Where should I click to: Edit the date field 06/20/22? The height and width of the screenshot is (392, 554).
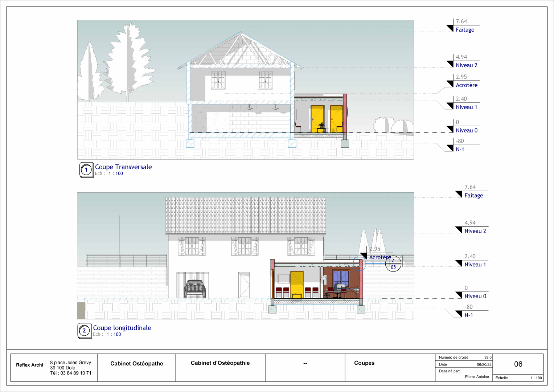[484, 364]
